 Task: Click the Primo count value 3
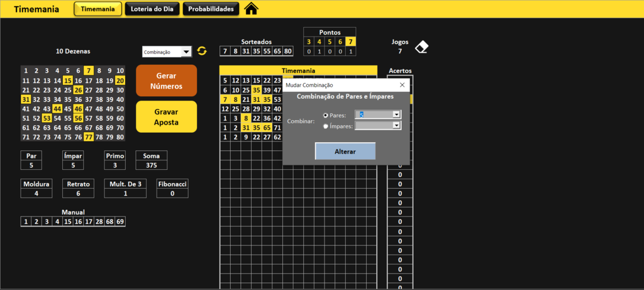point(114,165)
